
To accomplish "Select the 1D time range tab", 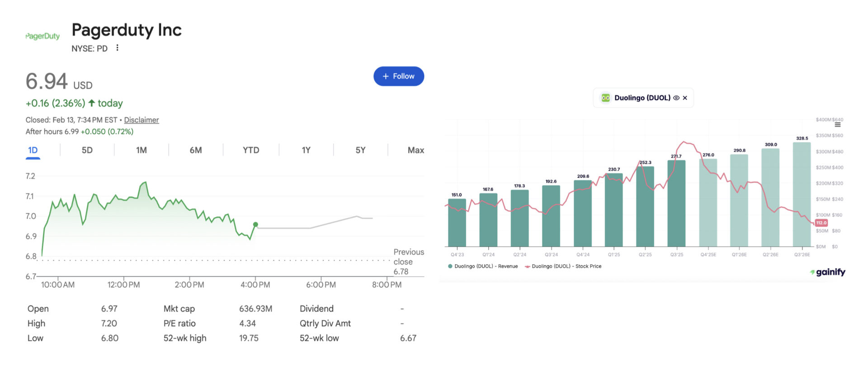I will [x=33, y=150].
